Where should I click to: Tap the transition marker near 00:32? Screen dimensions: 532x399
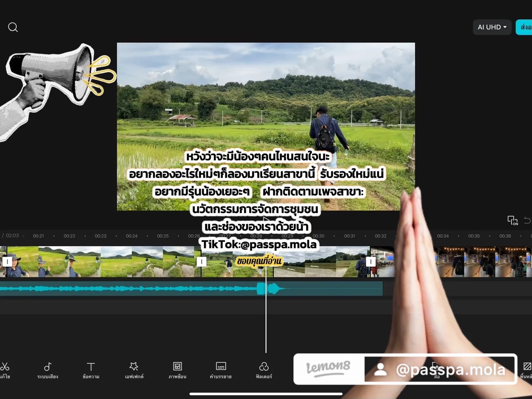[371, 262]
